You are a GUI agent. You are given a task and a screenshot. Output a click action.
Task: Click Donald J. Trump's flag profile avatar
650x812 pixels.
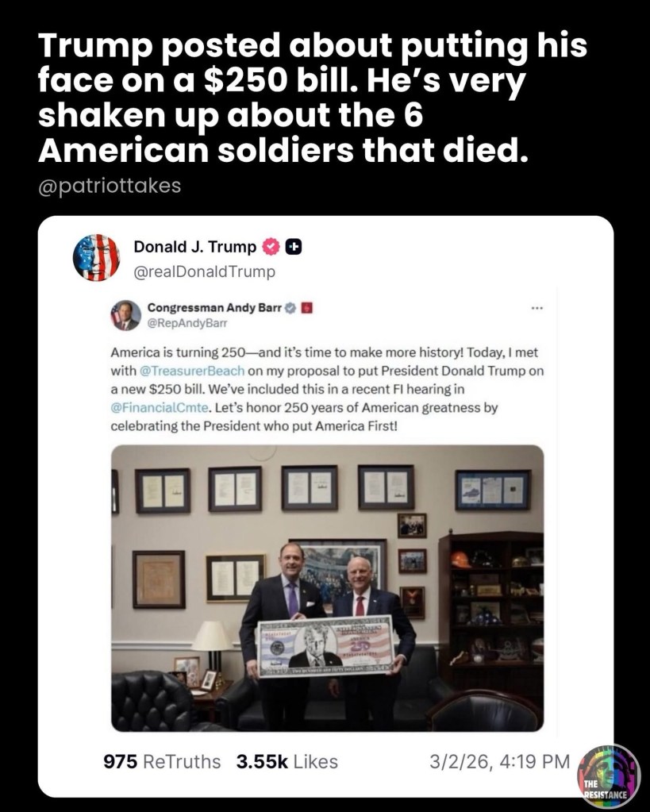click(96, 257)
